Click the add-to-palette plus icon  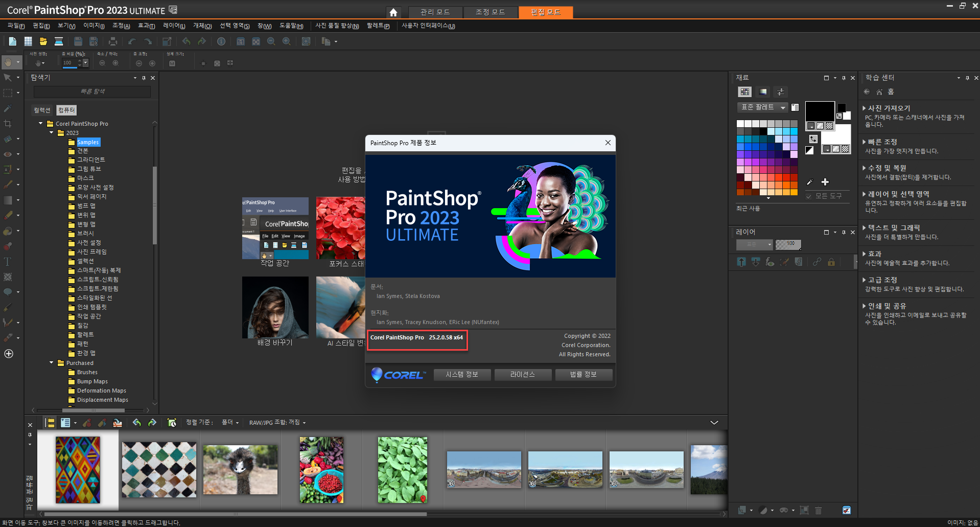tap(825, 182)
